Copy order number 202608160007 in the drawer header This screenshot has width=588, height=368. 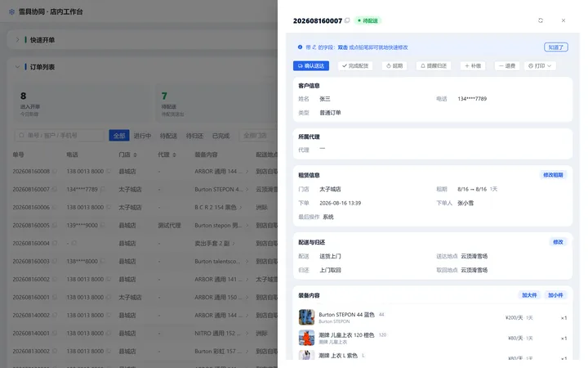click(x=347, y=20)
